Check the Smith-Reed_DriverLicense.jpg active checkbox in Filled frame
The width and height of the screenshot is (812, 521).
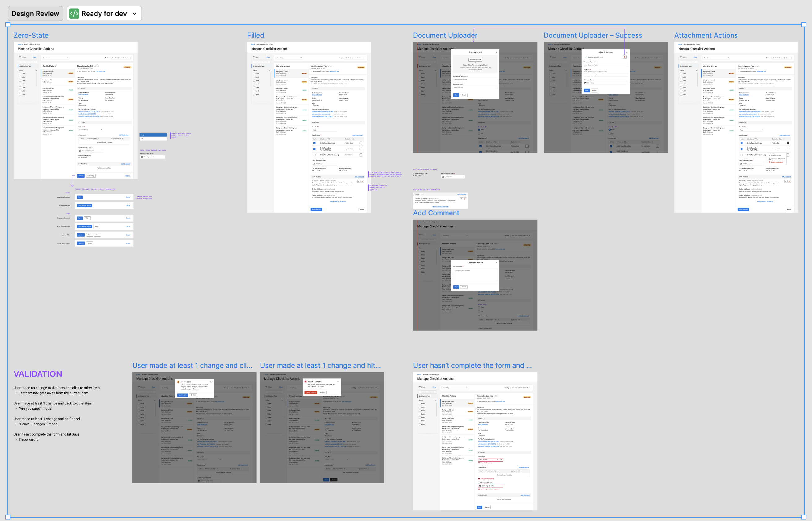point(314,155)
